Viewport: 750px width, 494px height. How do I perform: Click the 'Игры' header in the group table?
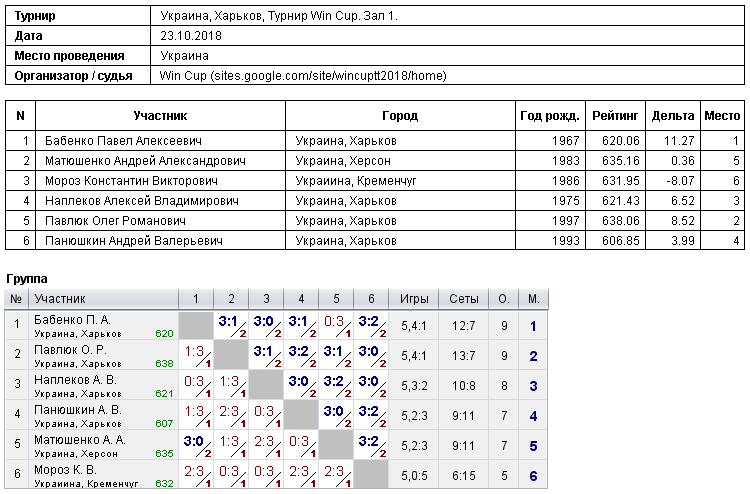414,299
